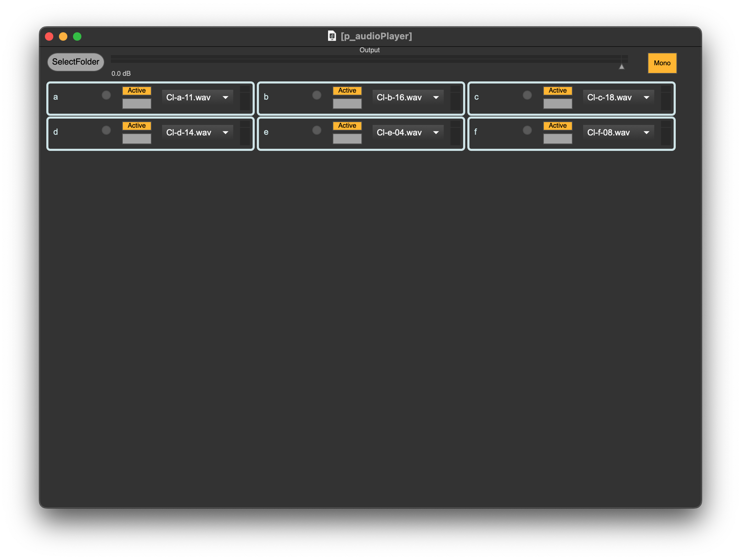Toggle the Mono output button
Viewport: 741px width, 560px height.
[662, 63]
